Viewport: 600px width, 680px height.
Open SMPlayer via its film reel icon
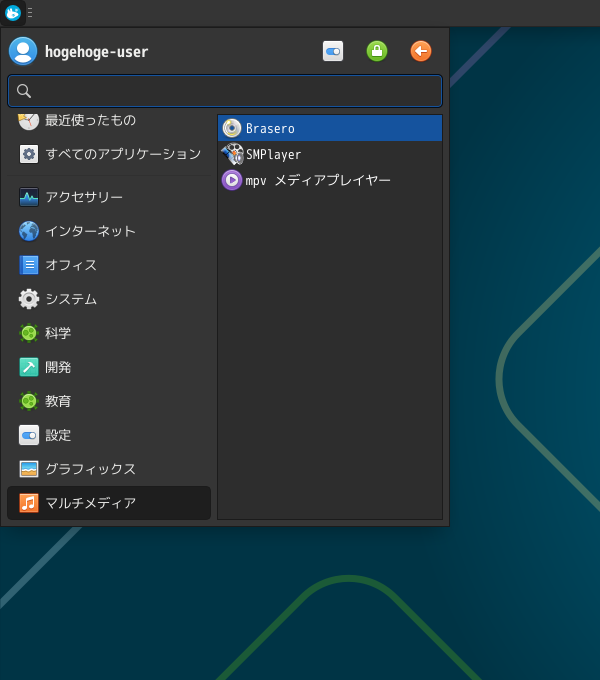coord(232,154)
